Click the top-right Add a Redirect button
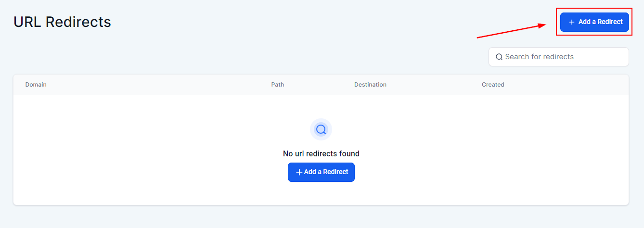Image resolution: width=644 pixels, height=228 pixels. coord(594,22)
